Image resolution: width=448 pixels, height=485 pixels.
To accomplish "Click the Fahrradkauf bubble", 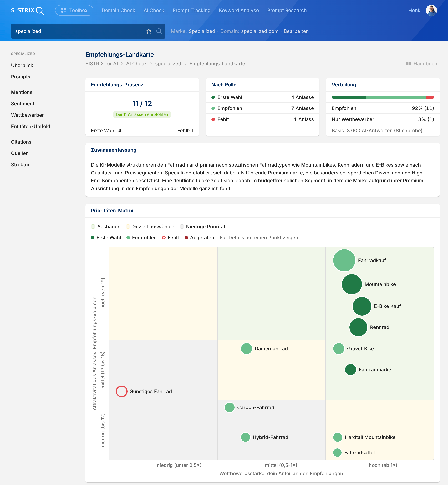I will (344, 260).
